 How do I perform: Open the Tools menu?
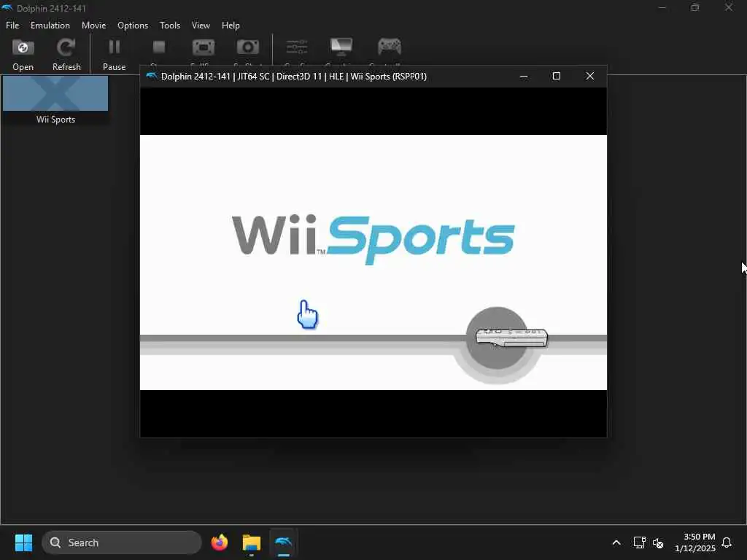tap(169, 26)
